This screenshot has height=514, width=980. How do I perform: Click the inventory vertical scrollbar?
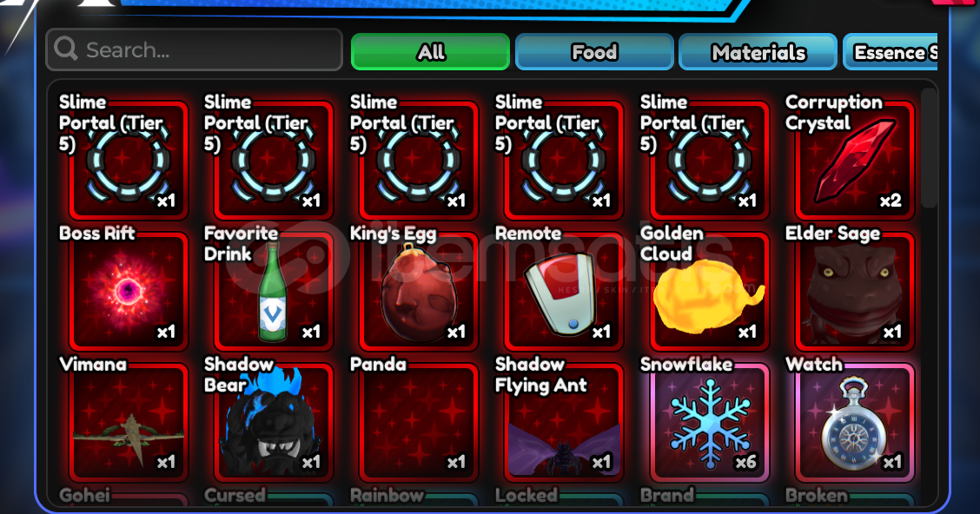929,148
